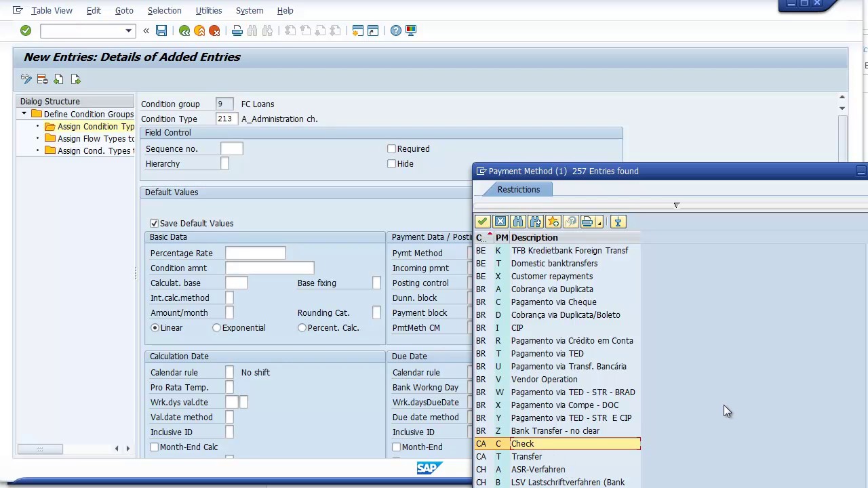Viewport: 868px width, 488px height.
Task: Save entries with the floppy disk icon
Action: pos(161,30)
